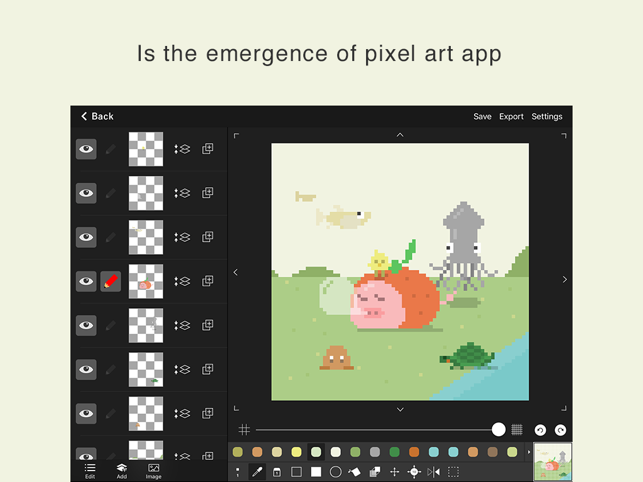Hide the topmost yellow chick layer

point(86,148)
